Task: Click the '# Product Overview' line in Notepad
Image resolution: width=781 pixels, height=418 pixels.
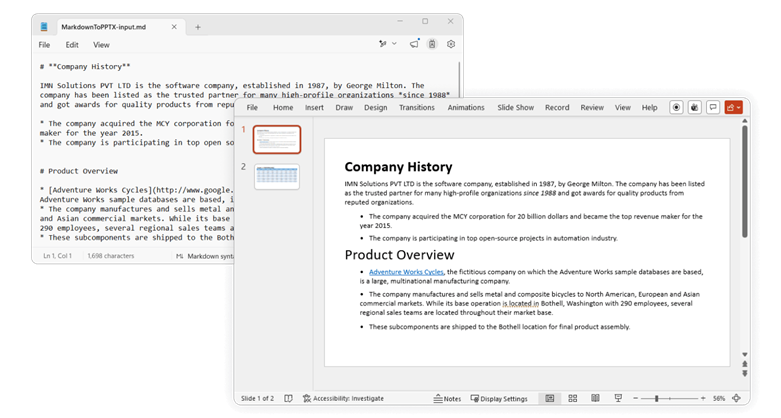Action: [79, 171]
